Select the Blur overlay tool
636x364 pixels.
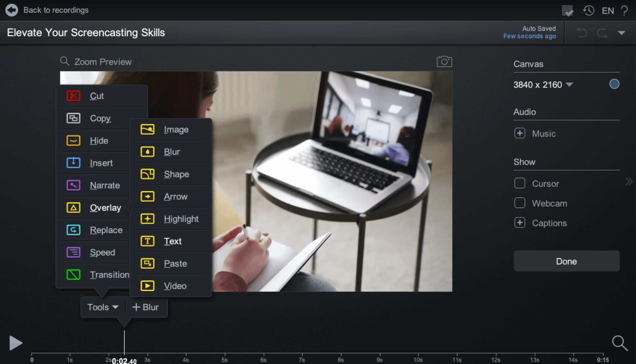pyautogui.click(x=171, y=151)
